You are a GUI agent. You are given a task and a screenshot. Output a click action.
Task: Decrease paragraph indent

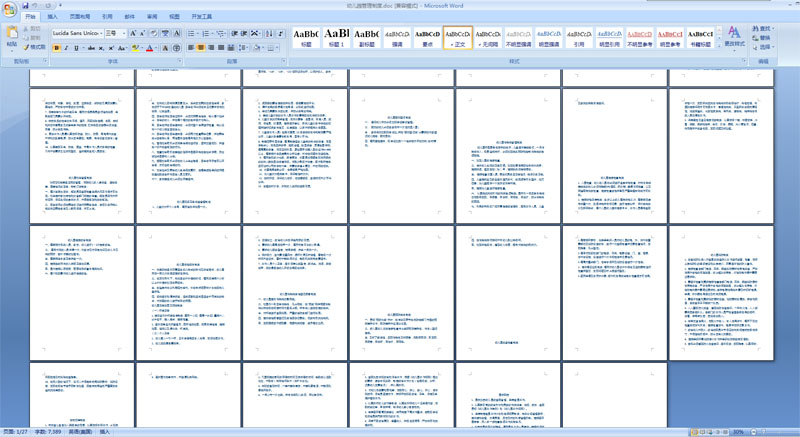[x=235, y=33]
